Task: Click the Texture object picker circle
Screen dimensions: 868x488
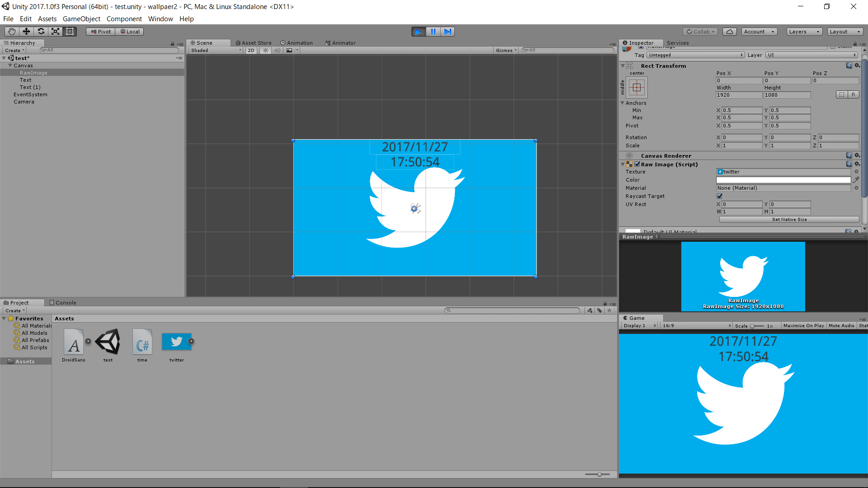Action: (x=856, y=172)
